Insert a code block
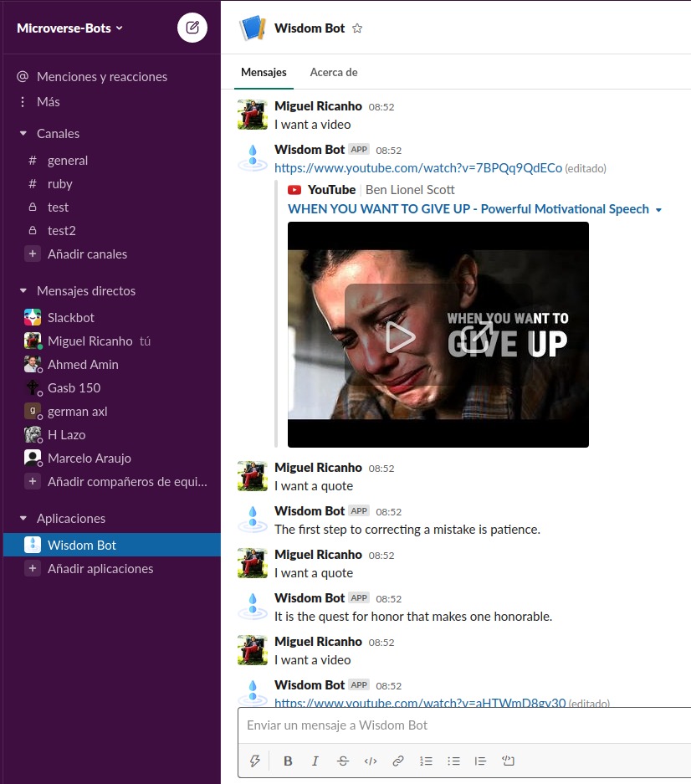Image resolution: width=691 pixels, height=784 pixels. pos(508,761)
